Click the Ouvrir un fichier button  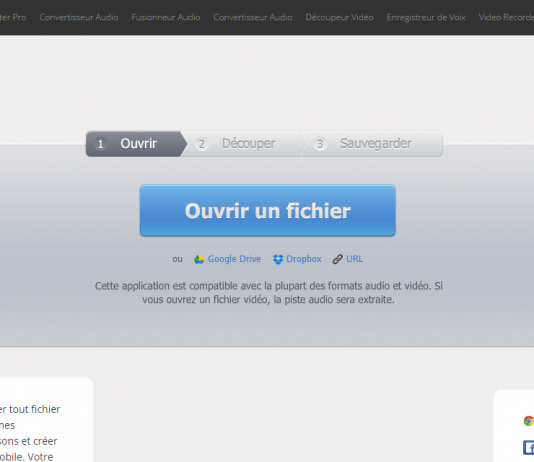[x=268, y=210]
